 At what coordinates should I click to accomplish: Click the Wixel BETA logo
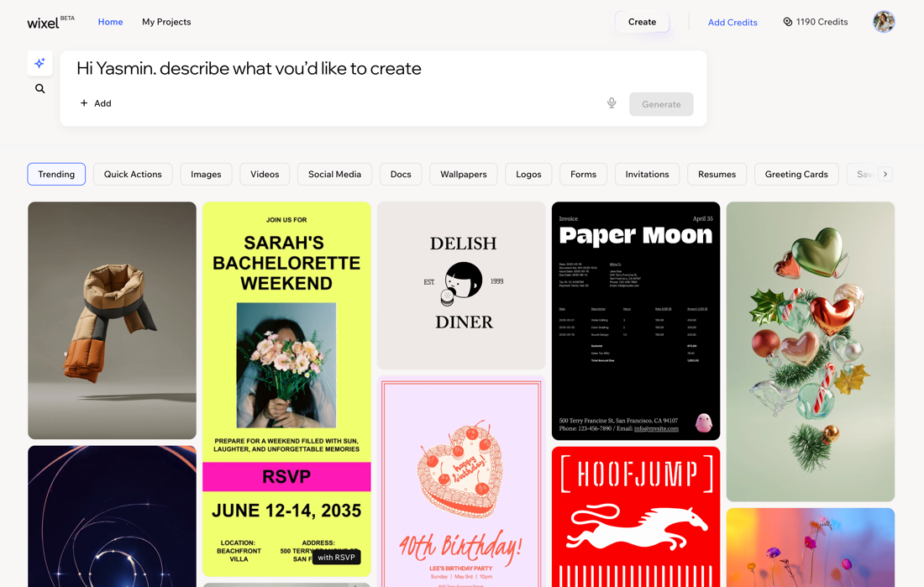coord(45,23)
